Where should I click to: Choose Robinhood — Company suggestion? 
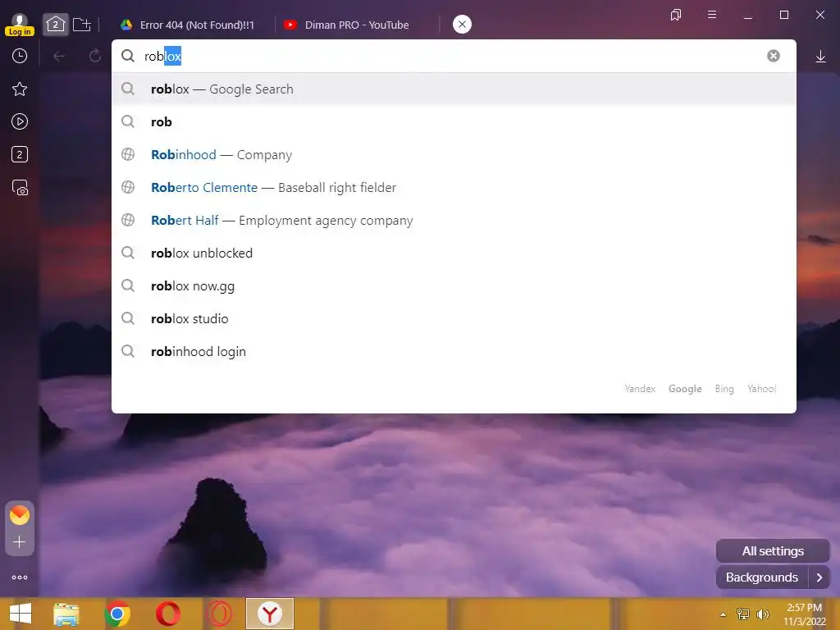pyautogui.click(x=454, y=155)
